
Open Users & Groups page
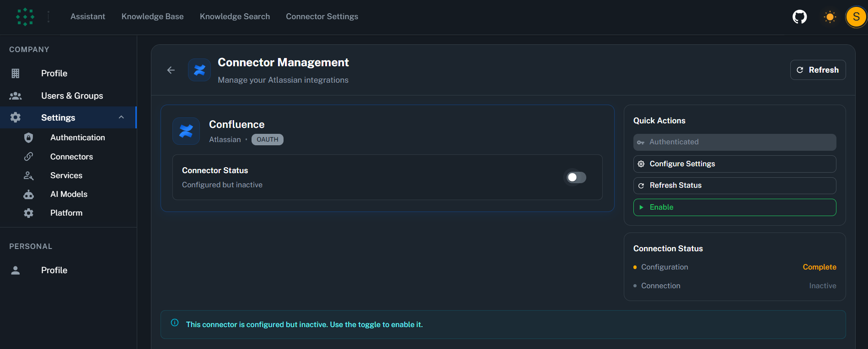click(x=68, y=95)
